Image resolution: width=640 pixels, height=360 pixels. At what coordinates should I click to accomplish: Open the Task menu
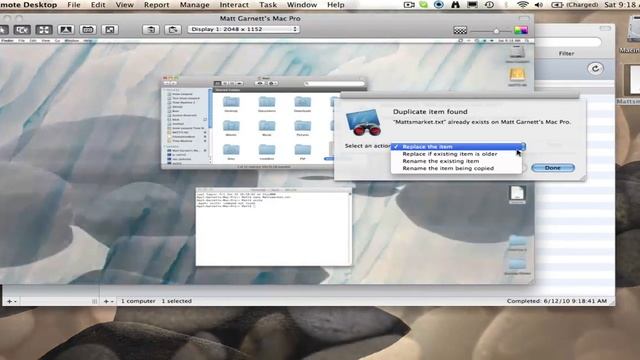pos(268,5)
